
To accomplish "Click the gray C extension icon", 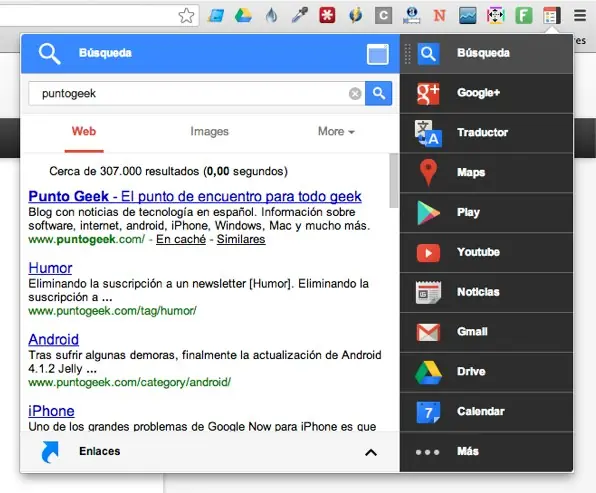I will (x=384, y=16).
